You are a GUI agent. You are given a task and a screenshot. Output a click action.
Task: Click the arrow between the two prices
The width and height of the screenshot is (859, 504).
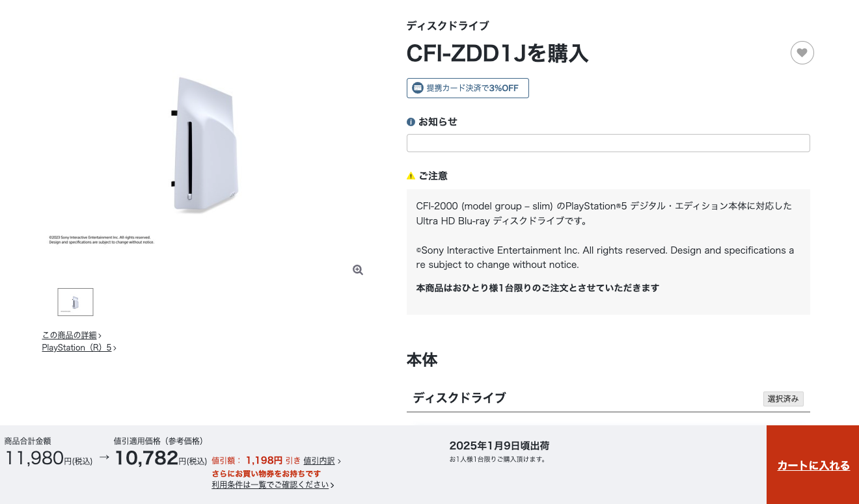[103, 458]
